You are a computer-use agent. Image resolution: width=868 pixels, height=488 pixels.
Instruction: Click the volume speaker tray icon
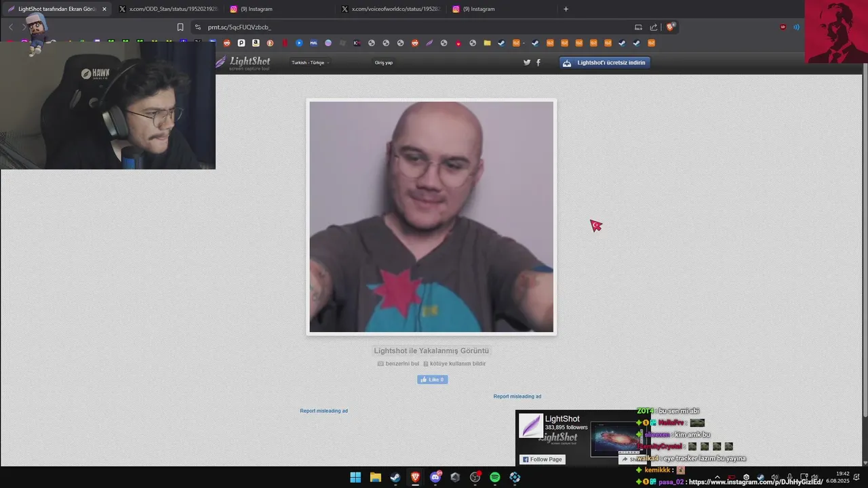774,477
